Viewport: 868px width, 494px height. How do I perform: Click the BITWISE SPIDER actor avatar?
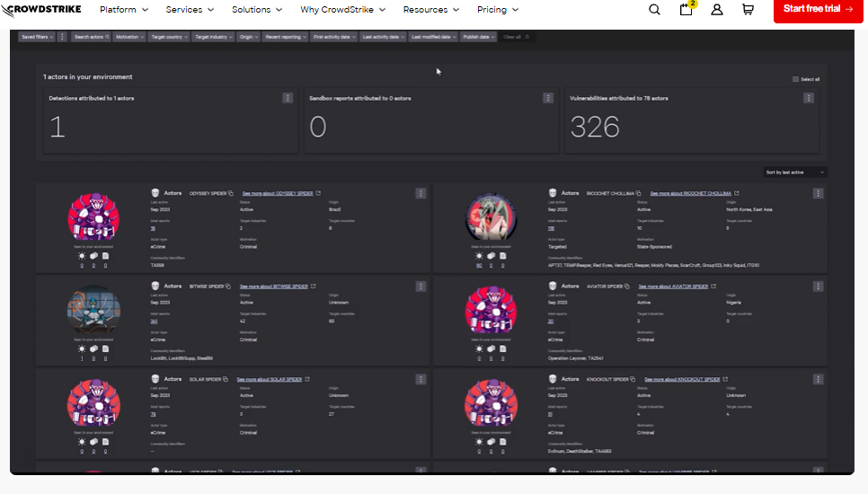coord(93,311)
